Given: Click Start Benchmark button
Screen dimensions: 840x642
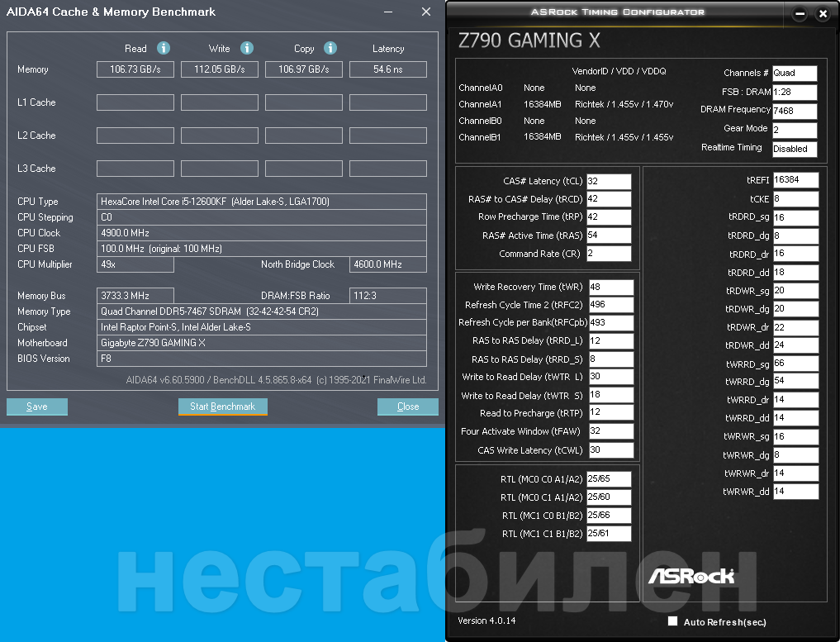Looking at the screenshot, I should 223,407.
